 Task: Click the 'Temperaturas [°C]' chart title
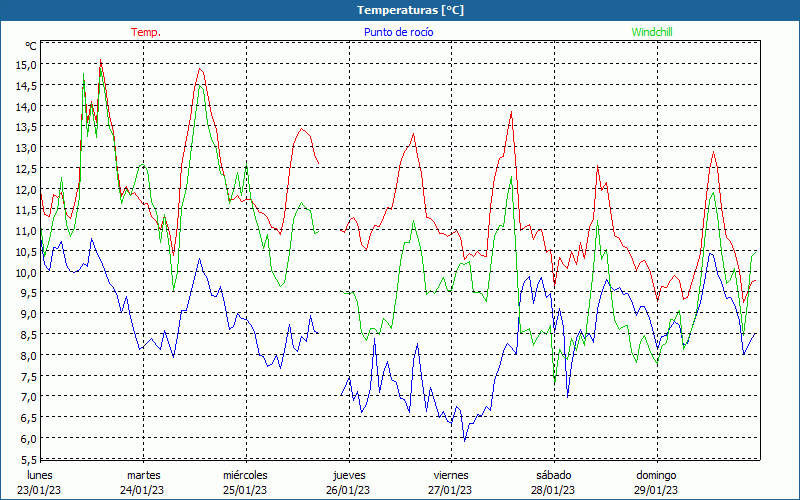point(410,10)
